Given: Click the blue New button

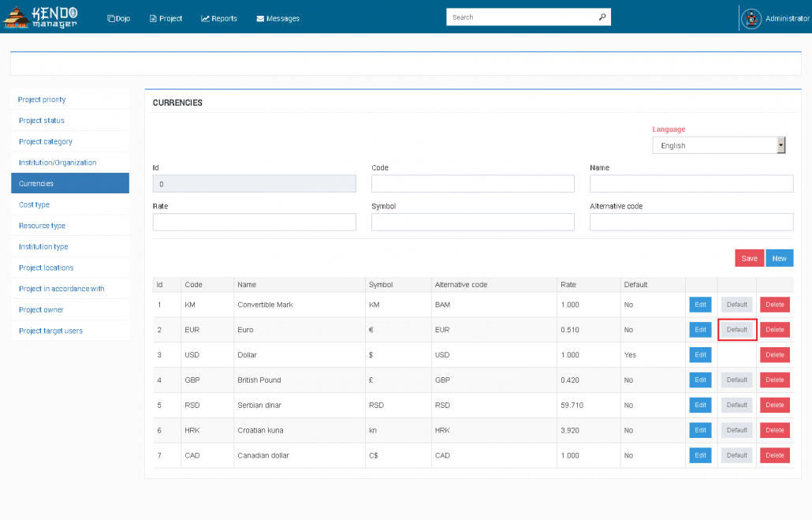Looking at the screenshot, I should point(780,258).
